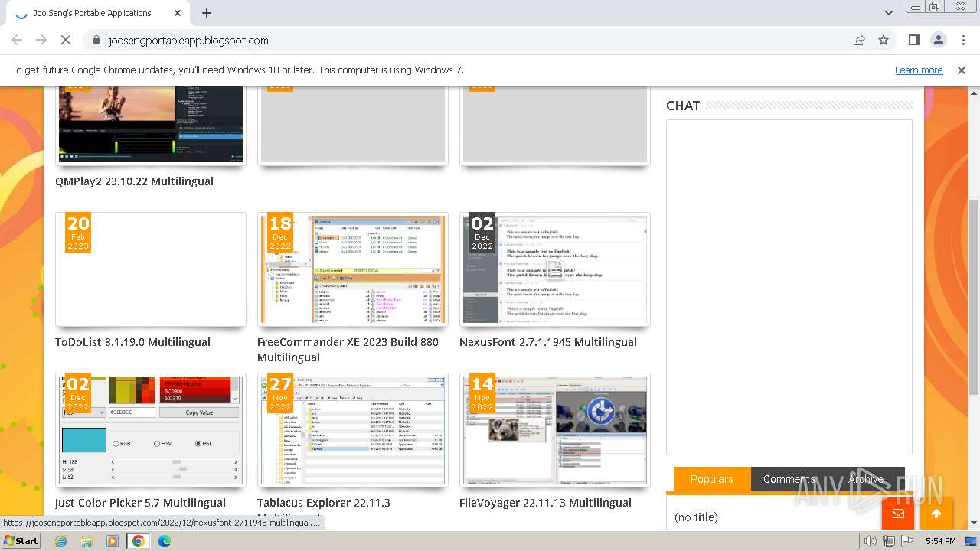View site information lock icon
Viewport: 980px width, 551px height.
click(x=96, y=40)
